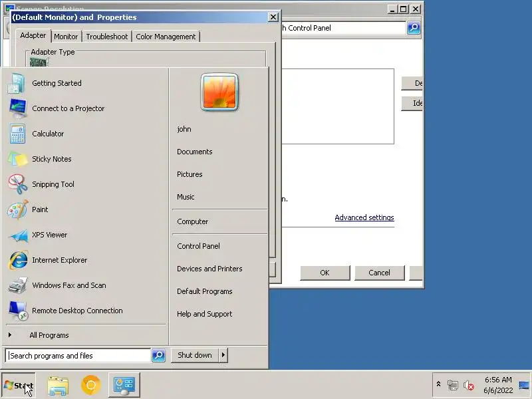Show hidden tray icons arrow
Screen dimensions: 532x399
pos(438,384)
